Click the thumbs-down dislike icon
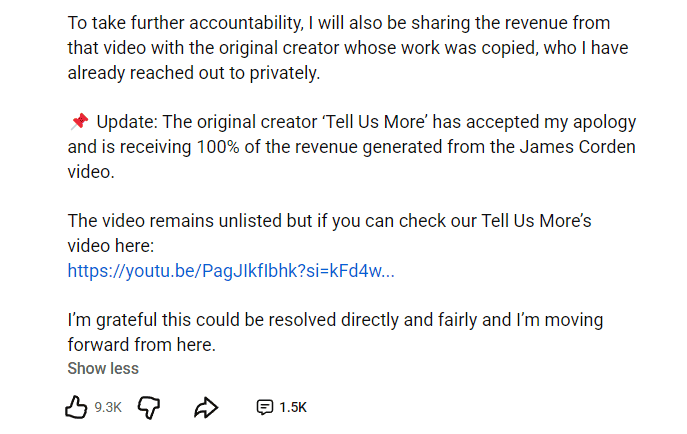The width and height of the screenshot is (687, 434). coord(149,407)
